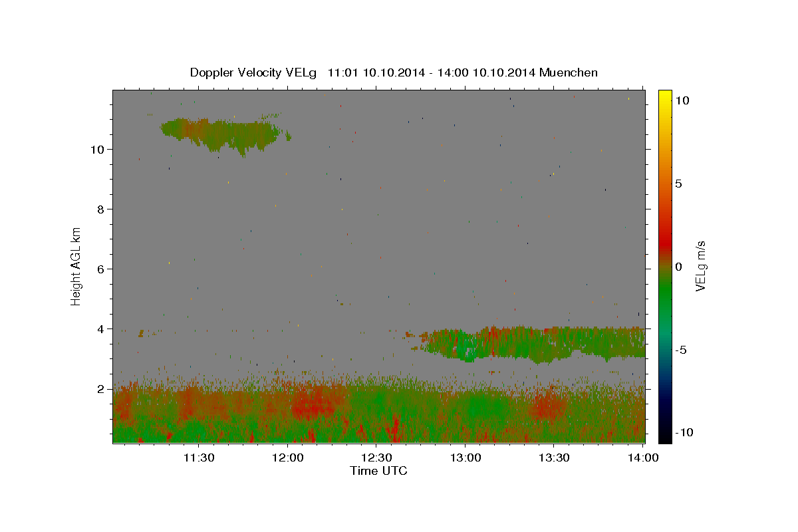Click the 11:30 time tick label
The width and height of the screenshot is (798, 532).
pyautogui.click(x=198, y=458)
